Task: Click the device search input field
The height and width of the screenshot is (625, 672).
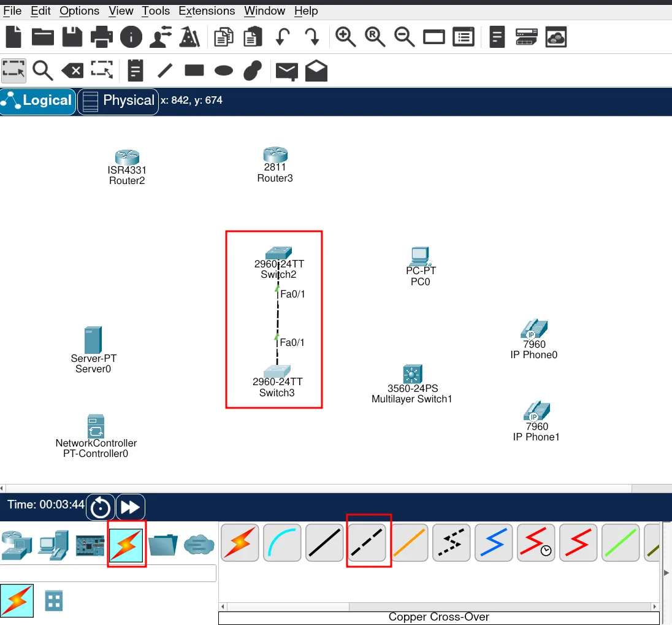Action: (108, 573)
